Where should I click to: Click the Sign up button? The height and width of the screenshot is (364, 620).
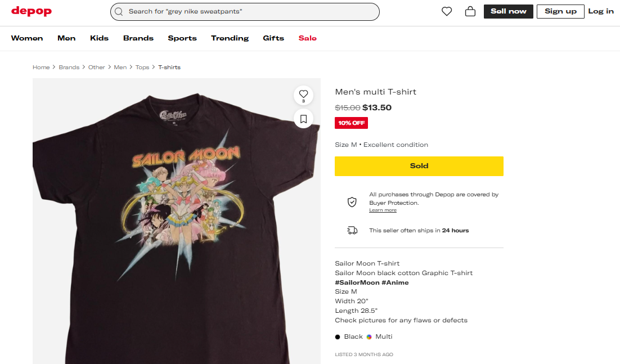[560, 11]
